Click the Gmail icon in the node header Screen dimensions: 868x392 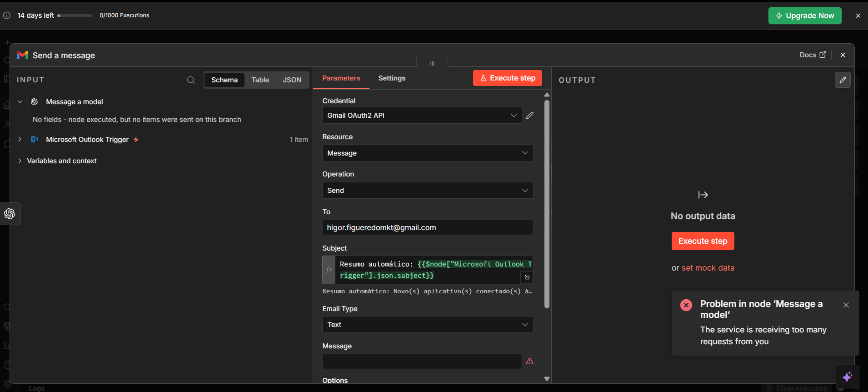click(x=22, y=55)
